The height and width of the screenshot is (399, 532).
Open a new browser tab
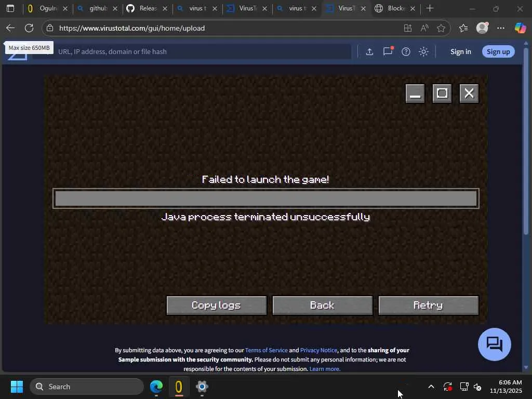(x=430, y=8)
